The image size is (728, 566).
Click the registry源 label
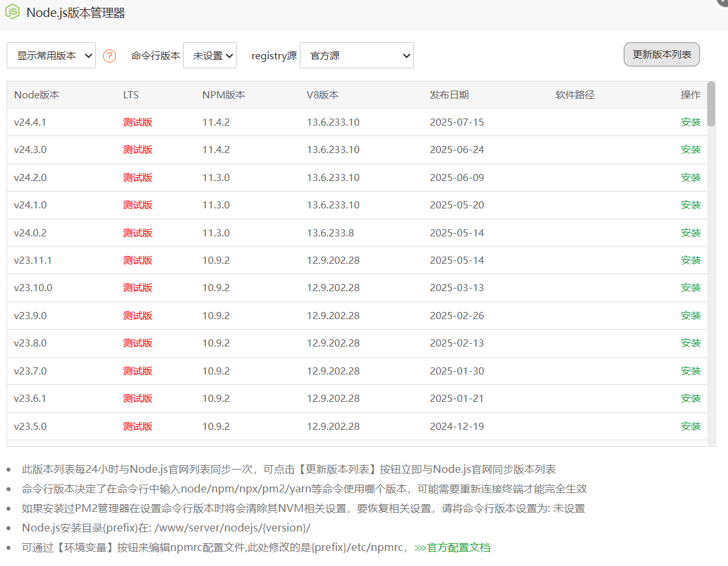click(x=274, y=55)
